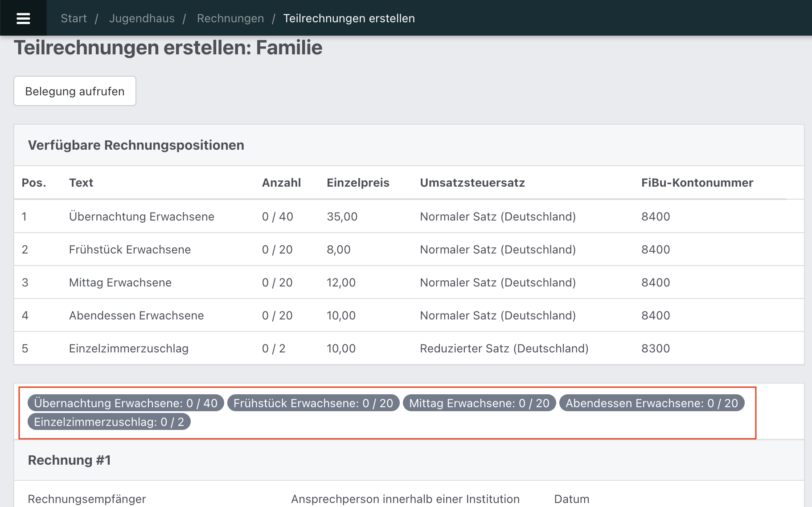The image size is (812, 507).
Task: Click the Rechnungsempfänger label under Rechnung #1
Action: (86, 499)
